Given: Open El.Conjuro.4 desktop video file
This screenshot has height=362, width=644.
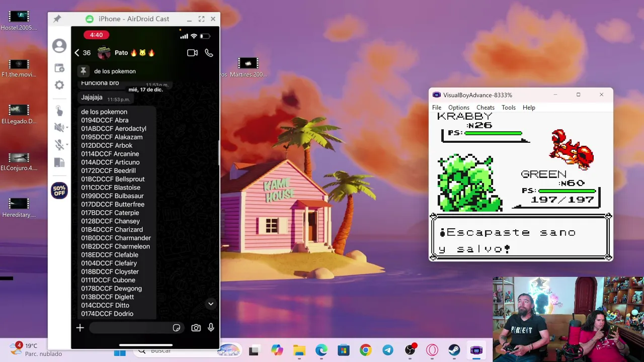Looking at the screenshot, I should point(19,161).
